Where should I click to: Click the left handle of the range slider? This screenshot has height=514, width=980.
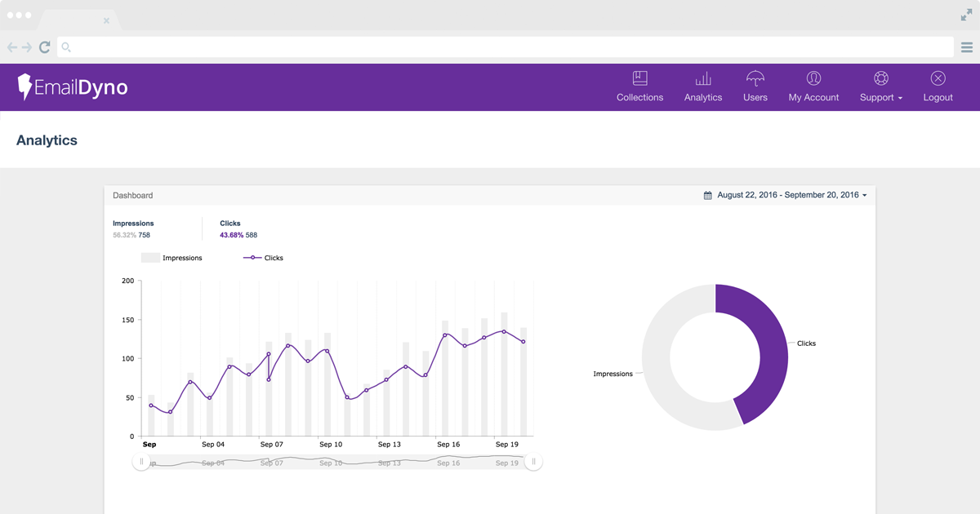pos(141,462)
